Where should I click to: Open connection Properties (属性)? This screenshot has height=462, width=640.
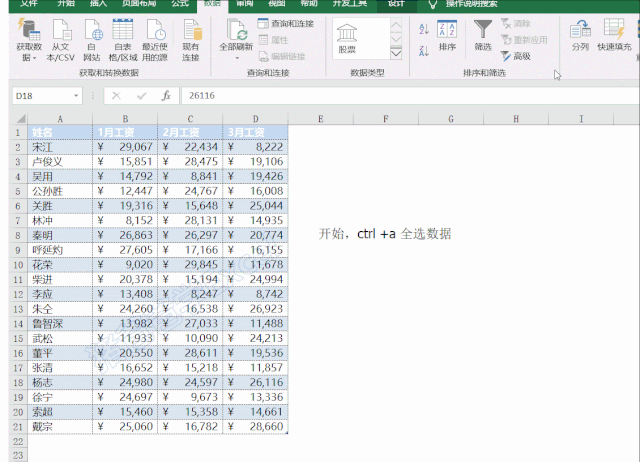pyautogui.click(x=273, y=40)
